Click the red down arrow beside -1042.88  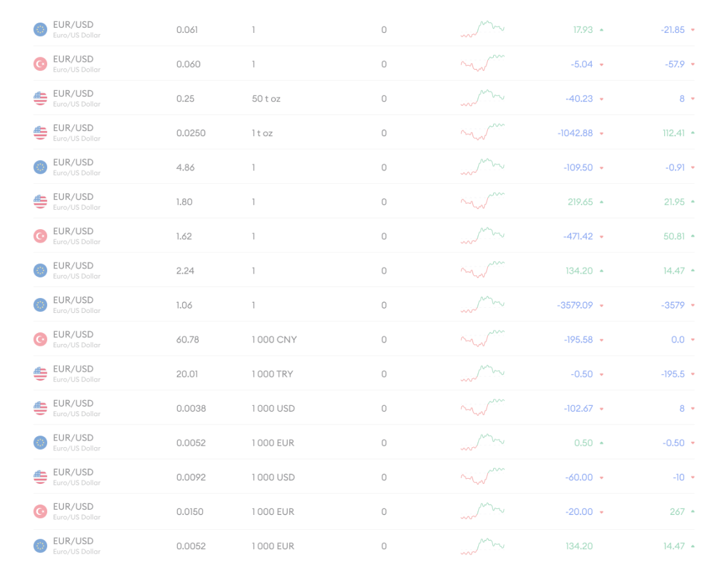tap(602, 134)
